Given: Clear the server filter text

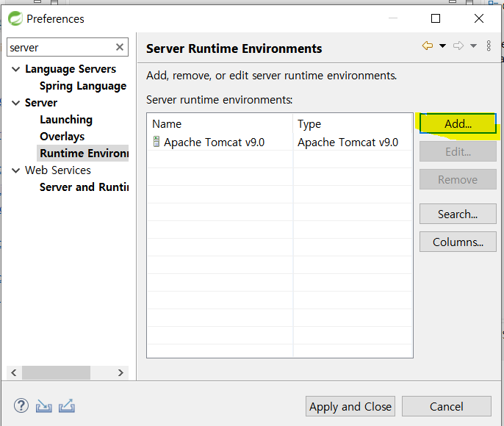Looking at the screenshot, I should coord(120,47).
